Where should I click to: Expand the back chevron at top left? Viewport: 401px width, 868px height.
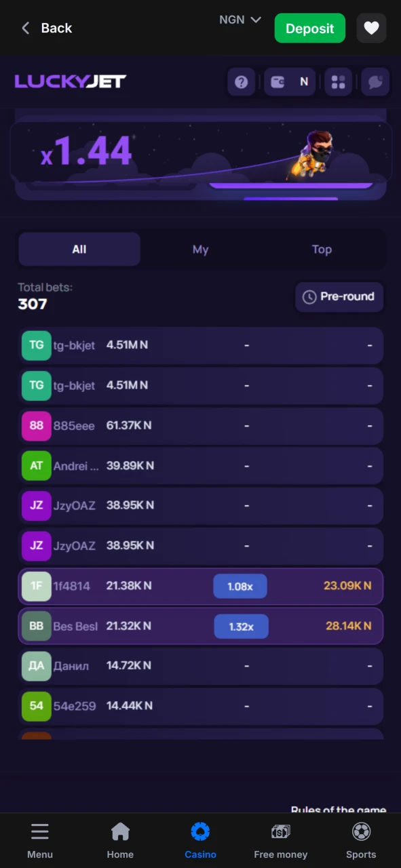(x=25, y=28)
